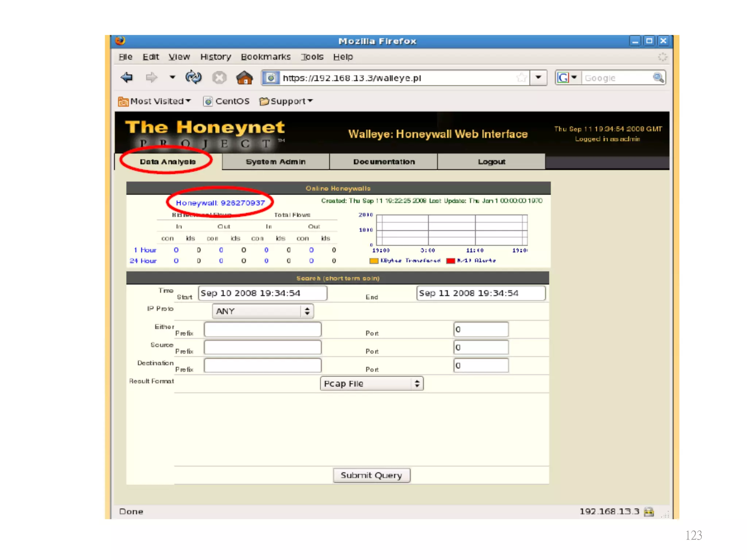Screen dimensions: 747x560
Task: Bookmark page with star icon
Action: tap(522, 78)
